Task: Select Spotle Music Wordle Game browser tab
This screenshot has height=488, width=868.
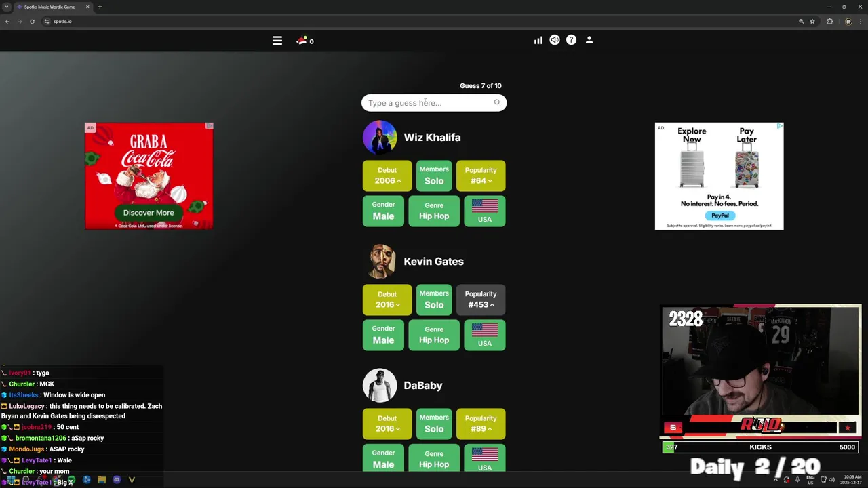Action: pos(53,7)
